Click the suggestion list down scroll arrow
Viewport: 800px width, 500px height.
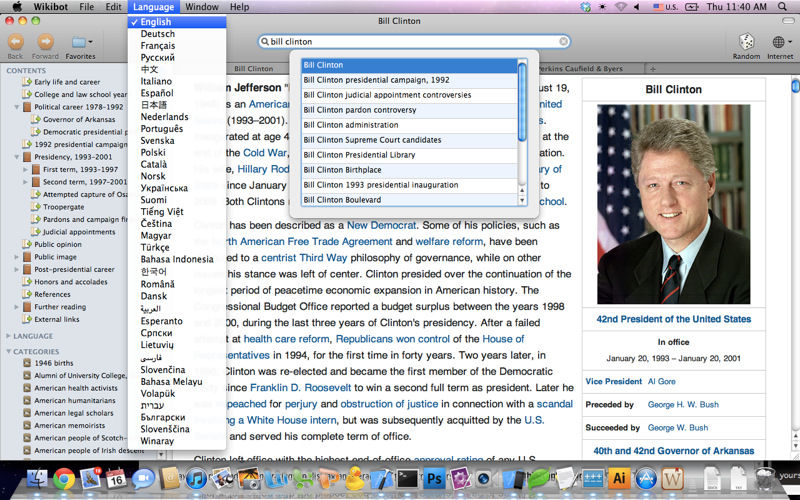[x=521, y=201]
